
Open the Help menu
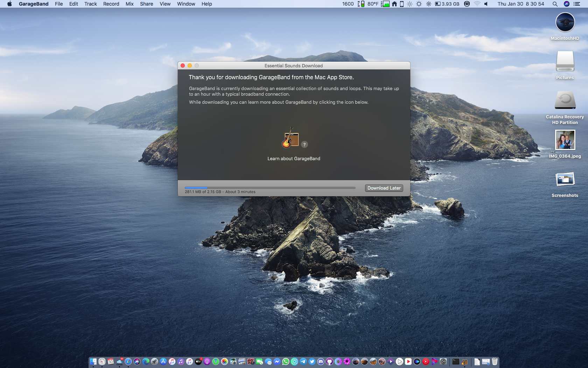click(x=207, y=4)
